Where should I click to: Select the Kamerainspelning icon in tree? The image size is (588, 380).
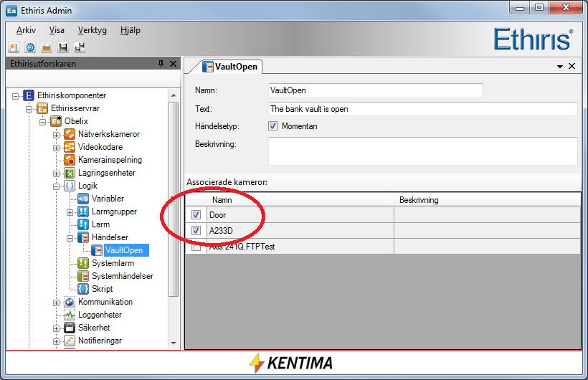click(70, 160)
